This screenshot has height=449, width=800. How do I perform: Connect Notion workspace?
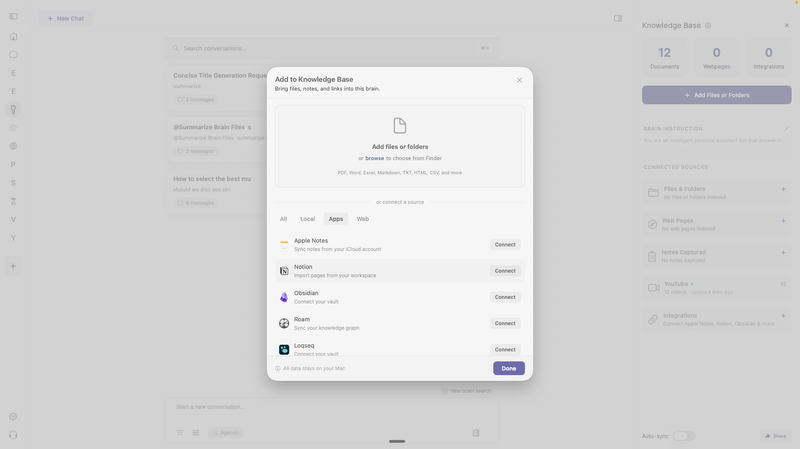coord(505,271)
